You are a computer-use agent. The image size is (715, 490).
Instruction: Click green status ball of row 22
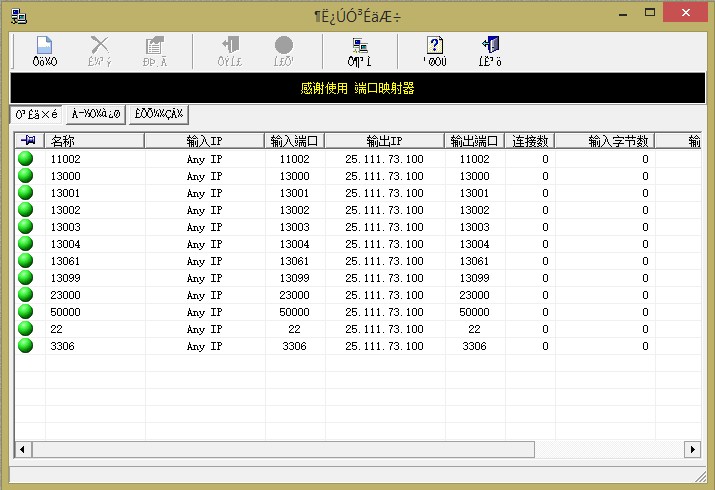(26, 329)
